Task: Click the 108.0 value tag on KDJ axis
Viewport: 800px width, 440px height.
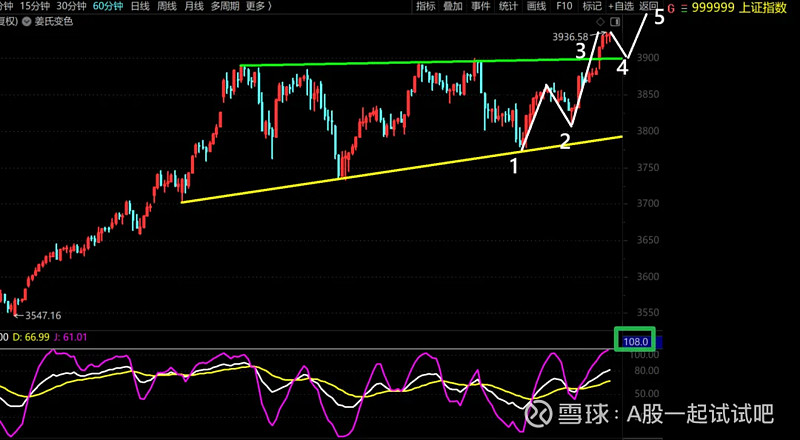Action: point(636,341)
